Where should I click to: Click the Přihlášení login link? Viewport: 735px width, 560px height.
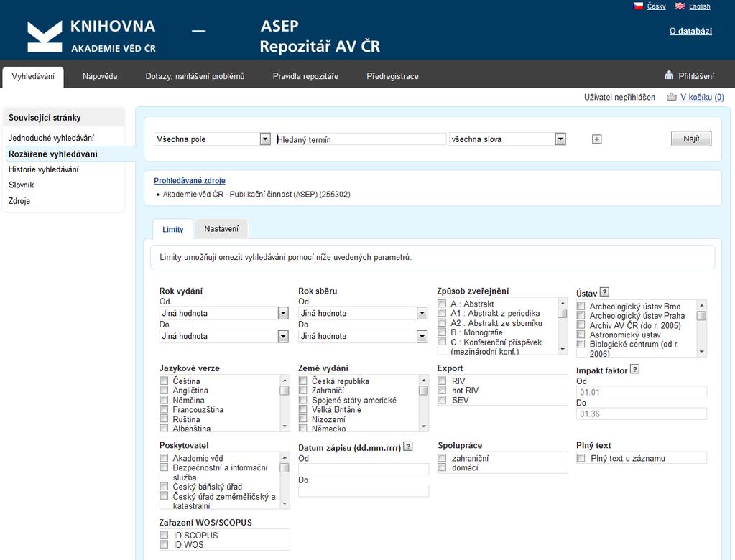[696, 76]
